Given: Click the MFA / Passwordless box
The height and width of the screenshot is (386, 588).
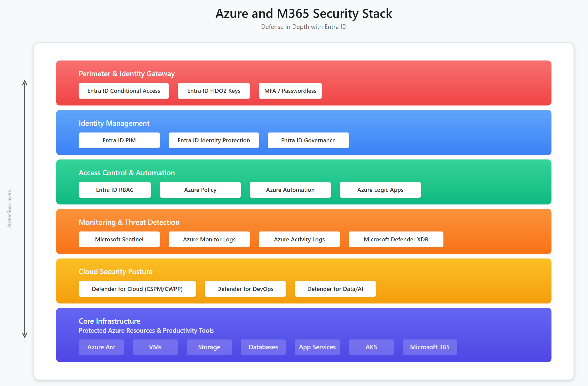Looking at the screenshot, I should [290, 91].
